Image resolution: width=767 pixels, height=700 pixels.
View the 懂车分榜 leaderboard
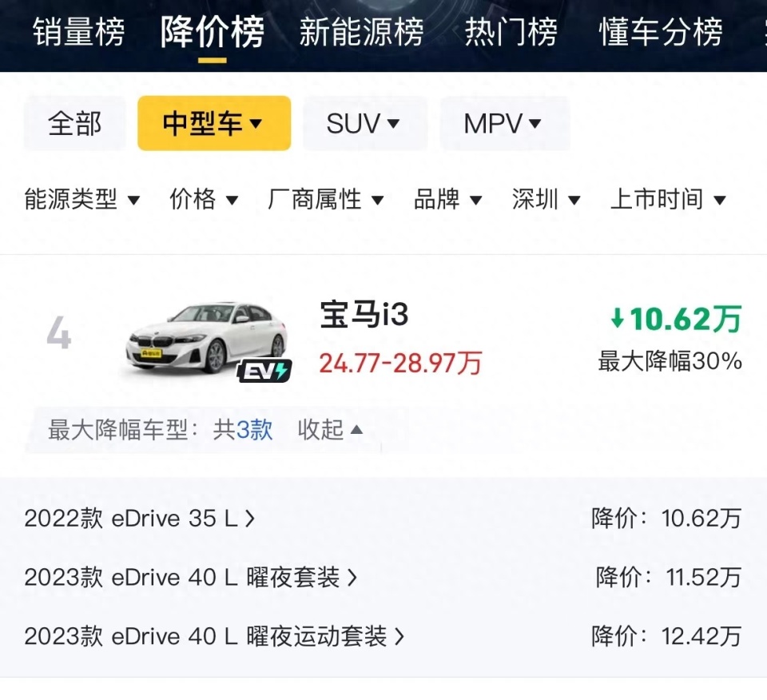coord(660,34)
